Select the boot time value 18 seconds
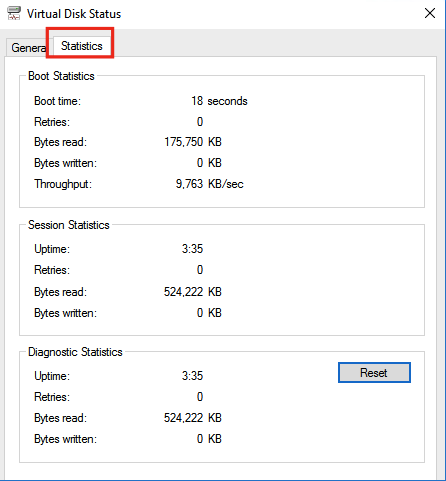Viewport: 446px width, 481px height. pos(219,101)
